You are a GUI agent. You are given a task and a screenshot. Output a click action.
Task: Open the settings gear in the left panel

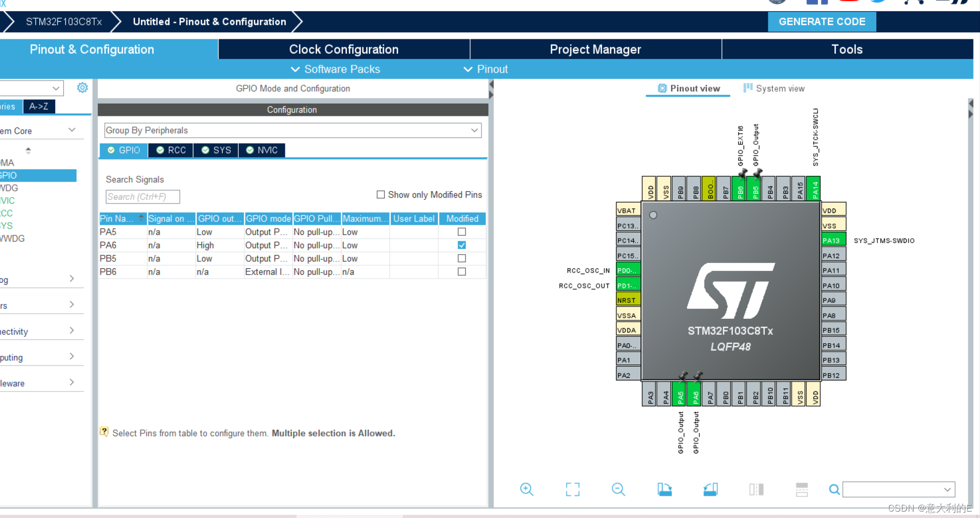click(x=82, y=88)
